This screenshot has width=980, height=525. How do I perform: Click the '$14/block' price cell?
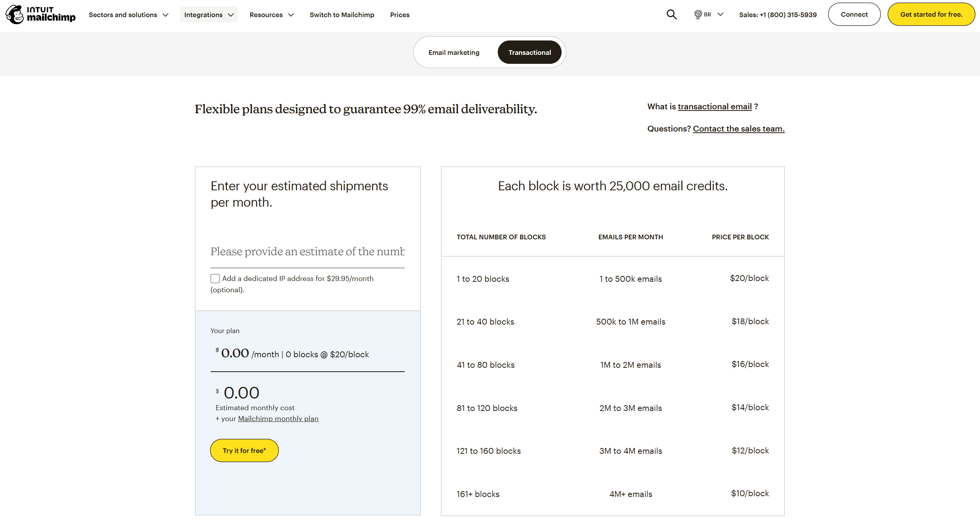pos(750,407)
